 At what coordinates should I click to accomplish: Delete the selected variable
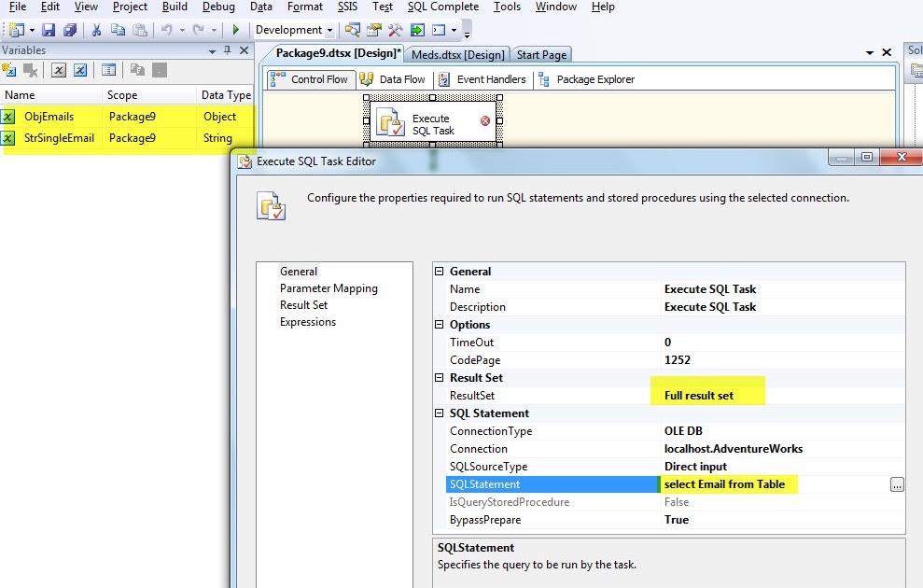point(29,70)
